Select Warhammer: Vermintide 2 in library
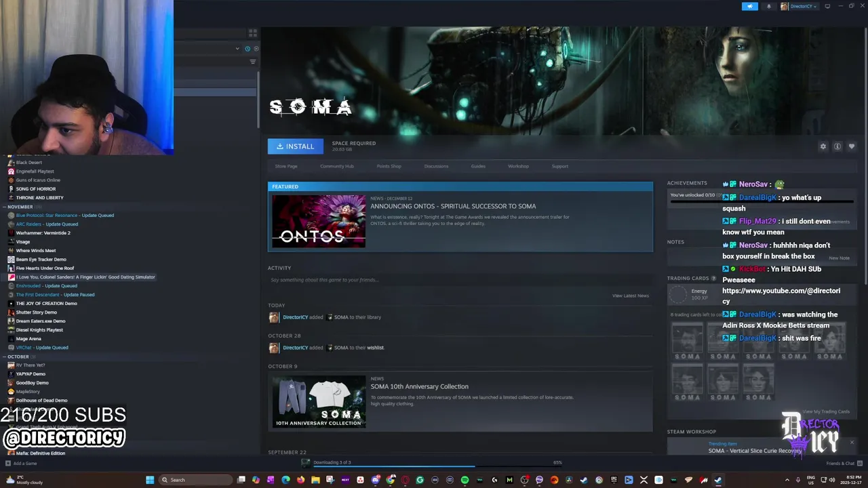Viewport: 868px width, 488px height. pos(43,233)
